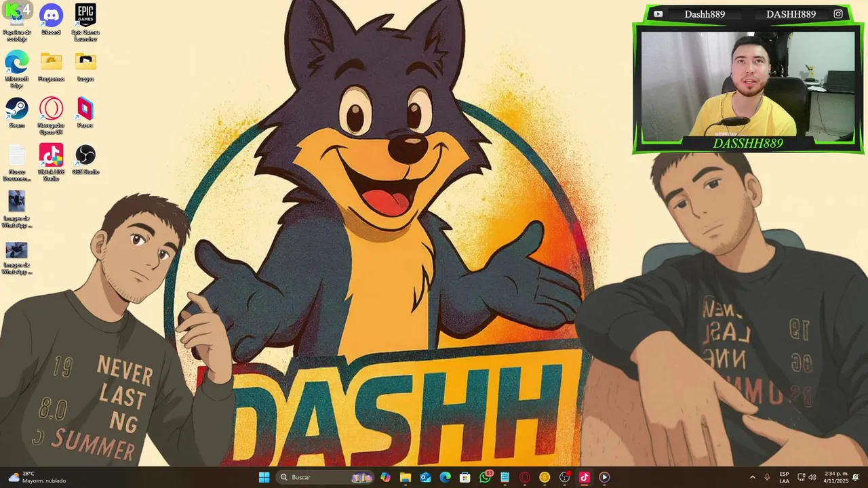The height and width of the screenshot is (488, 868).
Task: Open the Notepad taskbar icon
Action: click(x=505, y=477)
